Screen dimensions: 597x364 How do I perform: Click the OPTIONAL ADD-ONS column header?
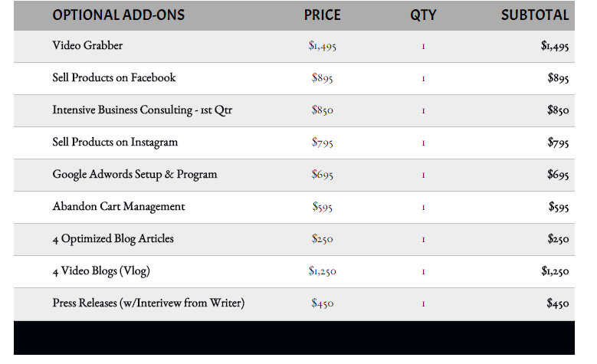click(119, 15)
